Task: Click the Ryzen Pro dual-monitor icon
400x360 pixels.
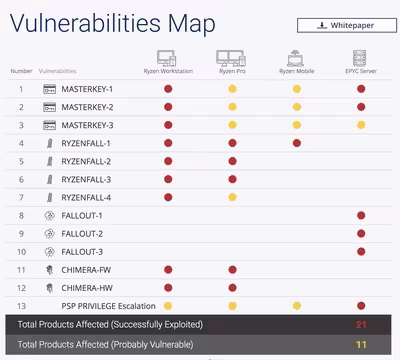Action: pos(231,58)
